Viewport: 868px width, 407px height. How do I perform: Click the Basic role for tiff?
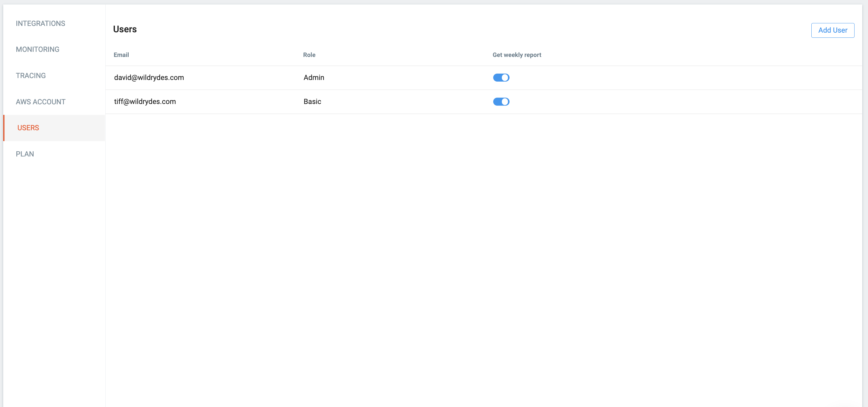tap(312, 102)
